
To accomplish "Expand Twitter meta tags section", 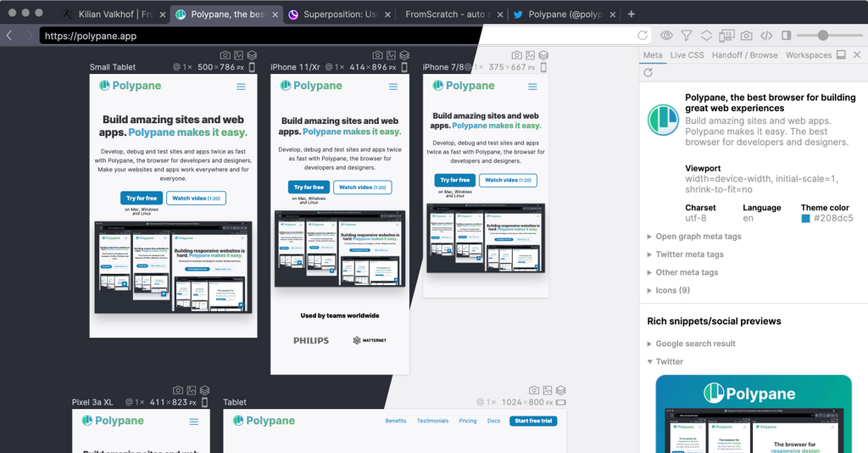I will 685,254.
